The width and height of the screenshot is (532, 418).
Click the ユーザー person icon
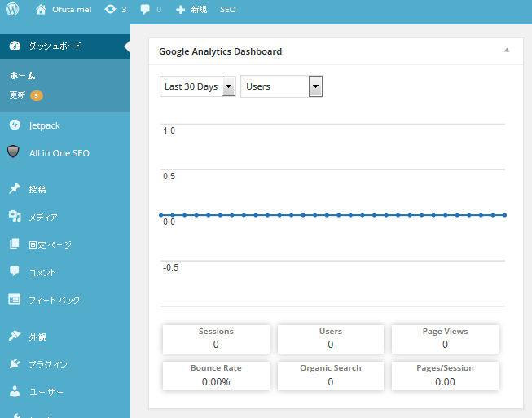(x=15, y=391)
